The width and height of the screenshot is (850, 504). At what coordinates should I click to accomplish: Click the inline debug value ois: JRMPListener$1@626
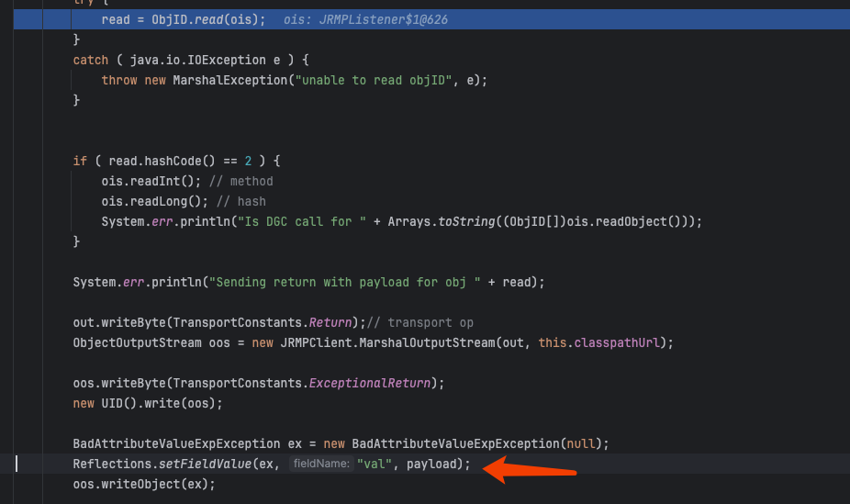365,19
